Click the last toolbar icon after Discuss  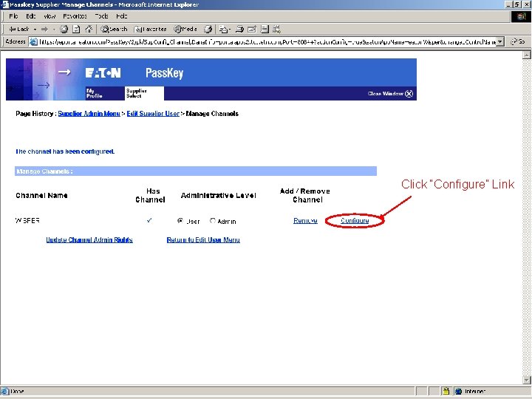click(276, 29)
